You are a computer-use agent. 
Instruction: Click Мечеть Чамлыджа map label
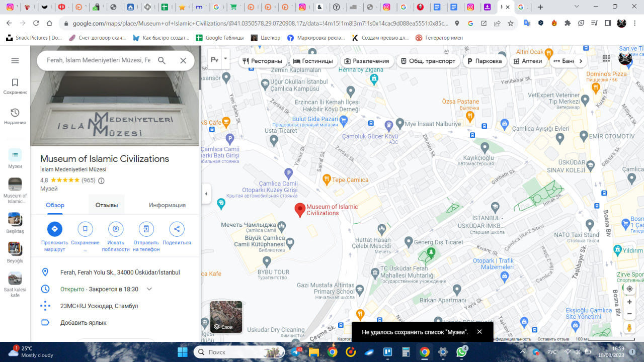coord(249,225)
